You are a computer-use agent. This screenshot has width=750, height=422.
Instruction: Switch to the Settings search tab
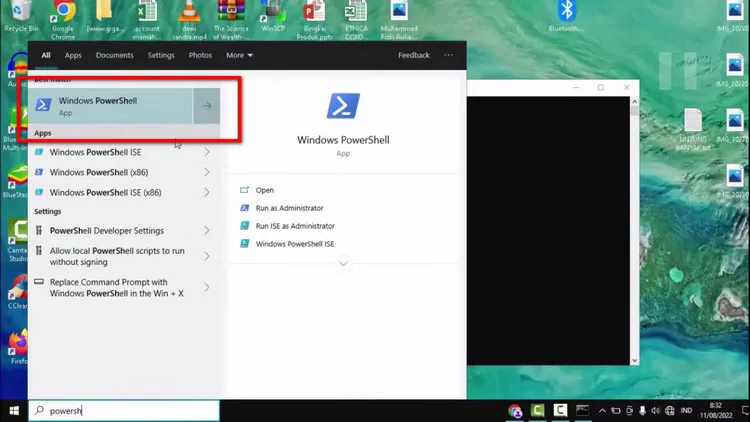(161, 55)
